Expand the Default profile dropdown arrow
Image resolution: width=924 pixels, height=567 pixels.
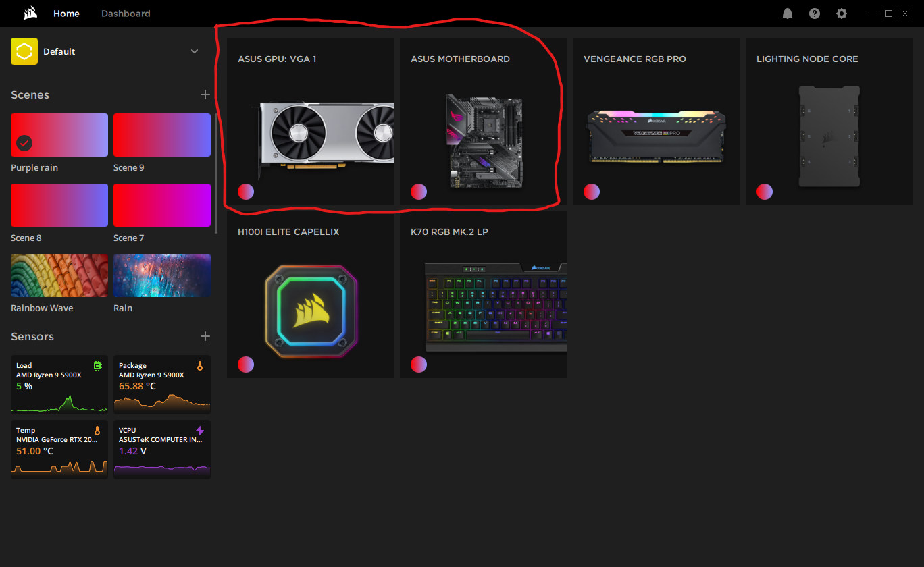tap(195, 51)
